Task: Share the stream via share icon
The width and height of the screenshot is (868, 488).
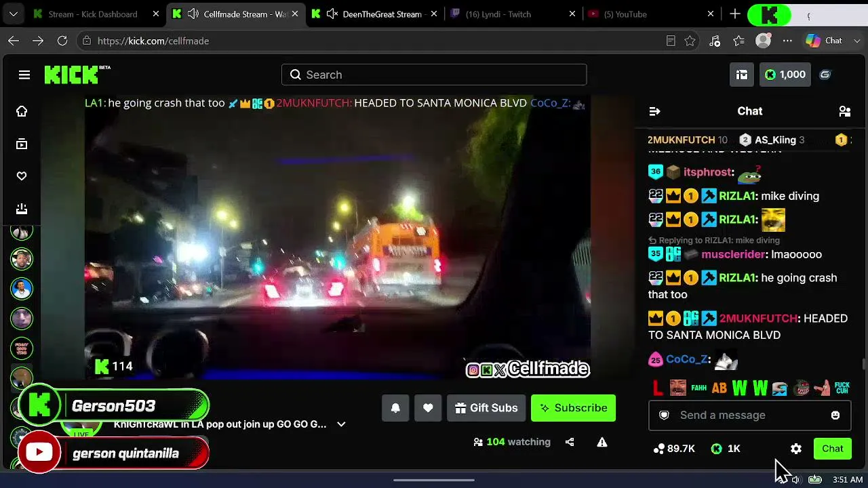Action: pyautogui.click(x=570, y=442)
